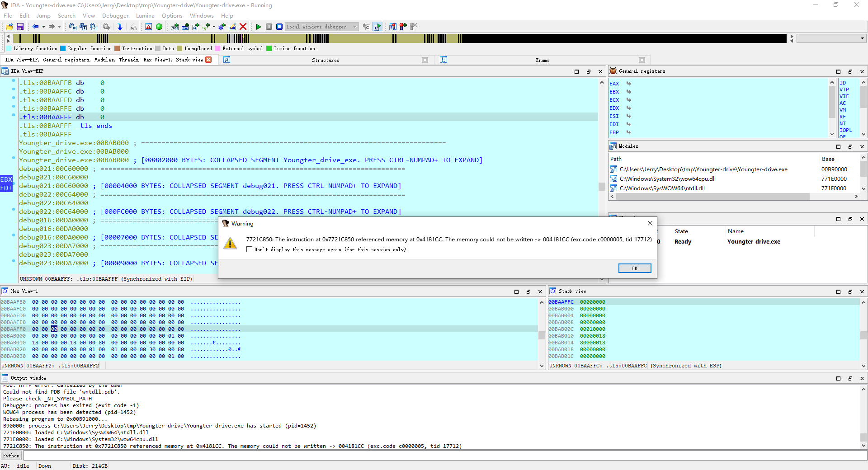Click the Python console button

11,456
